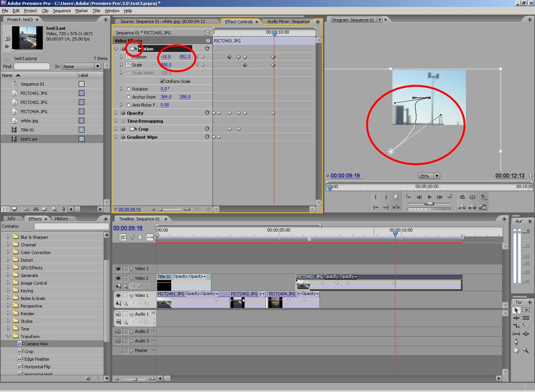
Task: Collapse the Transform effects folder
Action: point(8,336)
